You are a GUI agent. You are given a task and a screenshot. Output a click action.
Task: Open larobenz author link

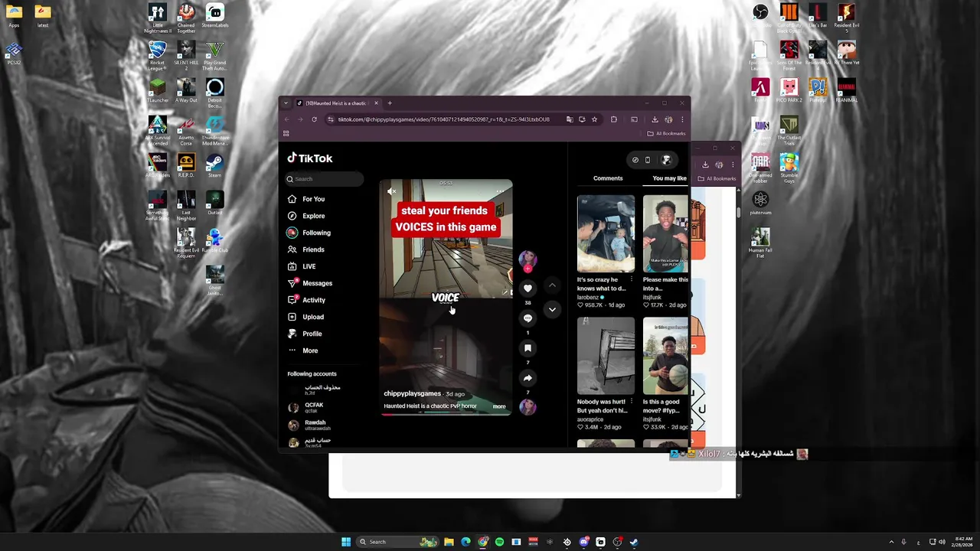coord(588,297)
